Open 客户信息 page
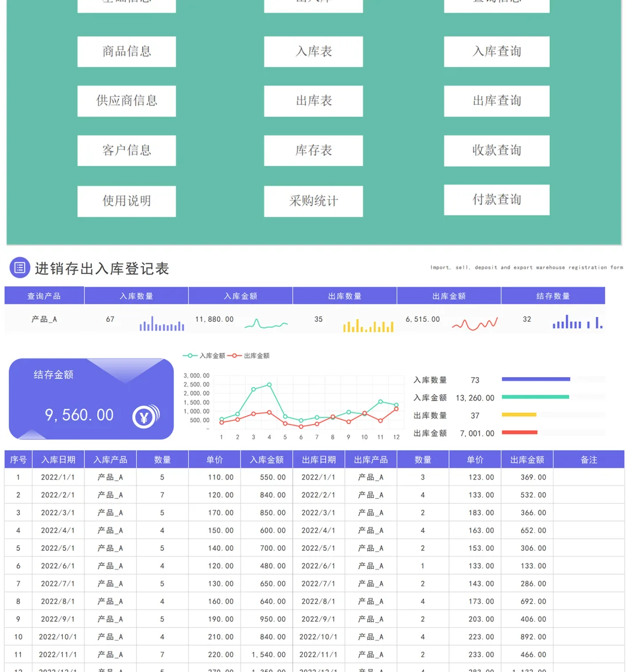The width and height of the screenshot is (629, 672). pyautogui.click(x=126, y=150)
